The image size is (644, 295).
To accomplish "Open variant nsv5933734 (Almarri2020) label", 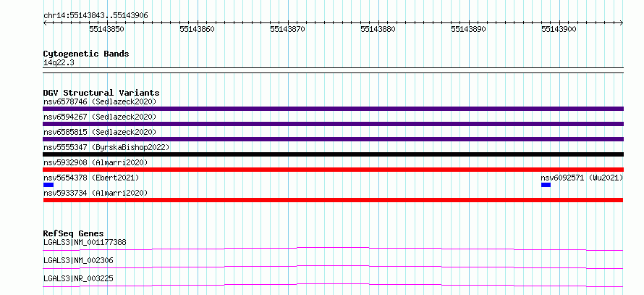I will [x=96, y=193].
